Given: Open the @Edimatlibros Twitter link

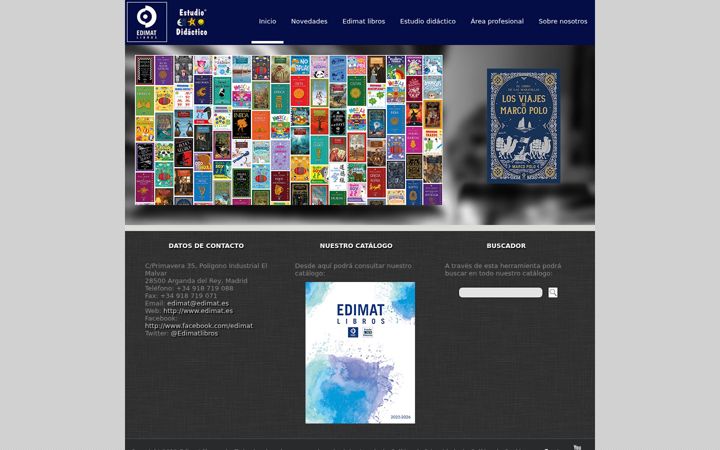Looking at the screenshot, I should click(x=194, y=333).
